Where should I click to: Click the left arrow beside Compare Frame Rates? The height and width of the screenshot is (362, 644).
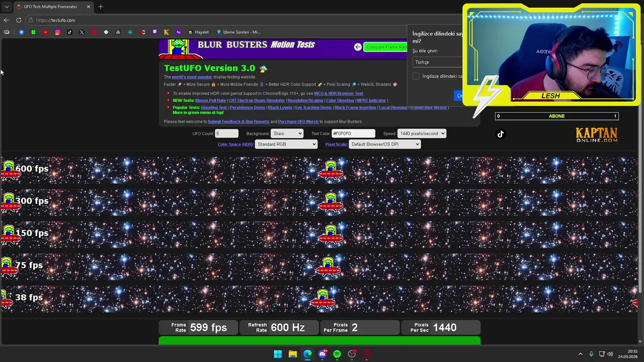click(x=358, y=47)
